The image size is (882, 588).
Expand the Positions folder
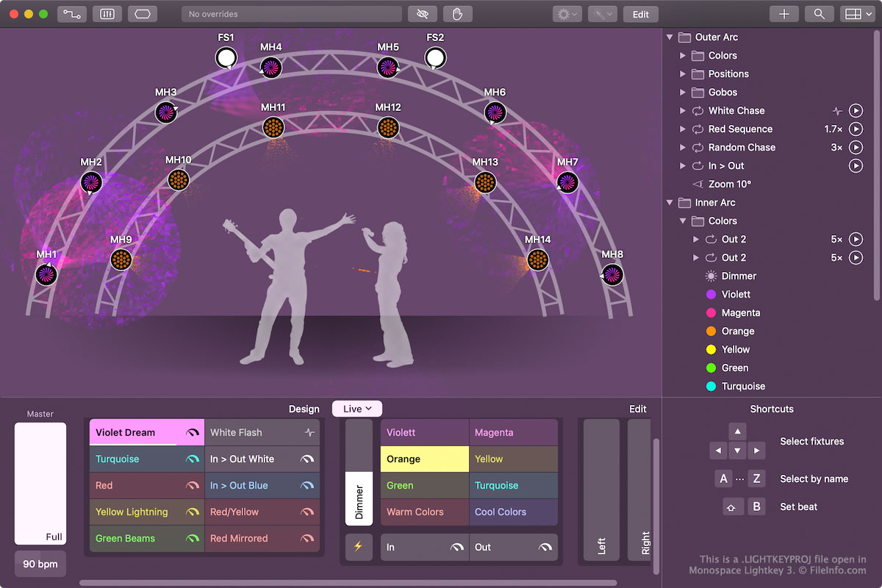(x=683, y=73)
